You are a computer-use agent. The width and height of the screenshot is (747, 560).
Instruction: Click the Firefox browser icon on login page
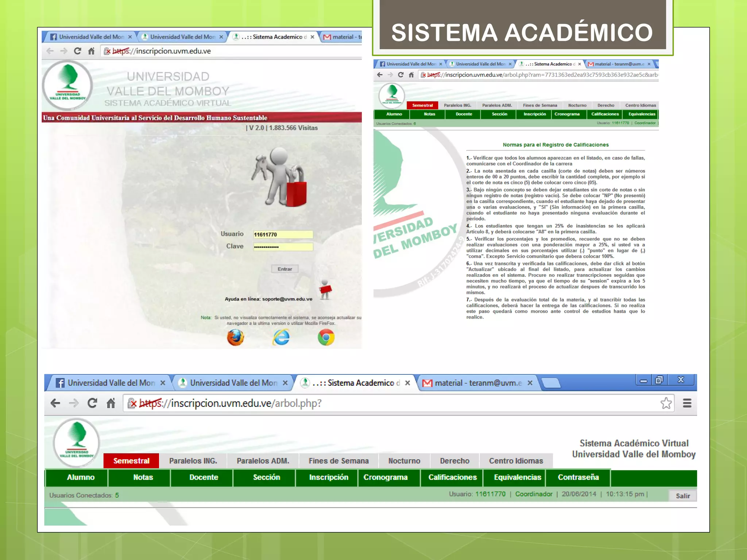pos(236,337)
